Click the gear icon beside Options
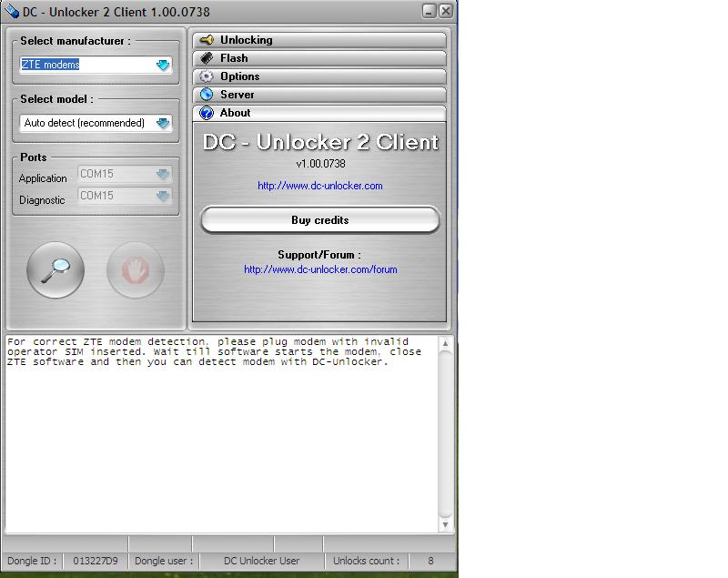The height and width of the screenshot is (578, 728). 207,76
